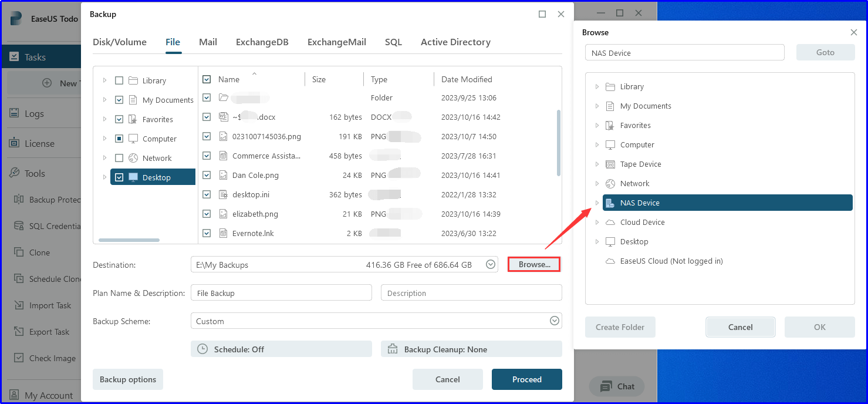
Task: Toggle the select-all checkbox beside Name header
Action: point(207,79)
